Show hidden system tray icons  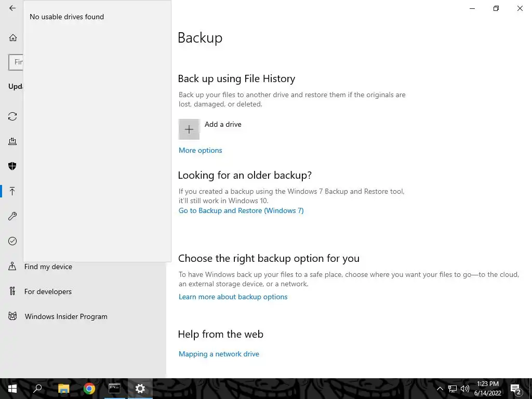(440, 389)
